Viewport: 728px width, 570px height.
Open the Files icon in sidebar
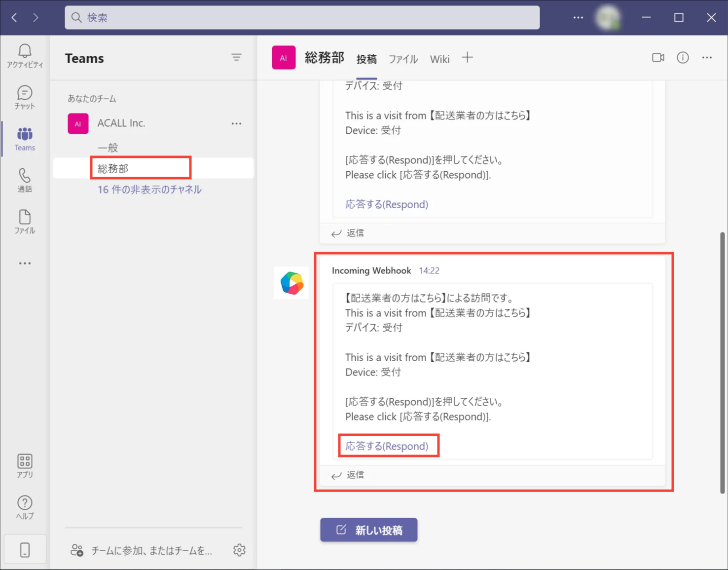tap(25, 221)
